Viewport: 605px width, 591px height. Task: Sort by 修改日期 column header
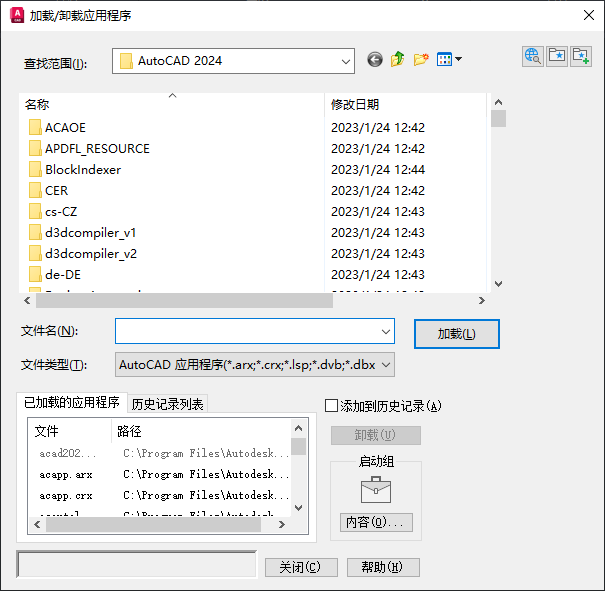tap(405, 105)
